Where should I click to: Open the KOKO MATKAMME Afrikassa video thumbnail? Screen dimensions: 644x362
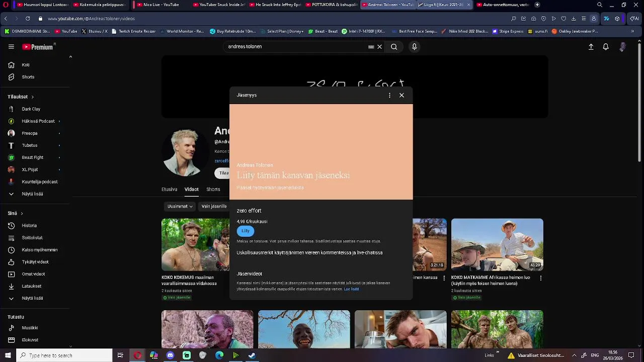497,244
